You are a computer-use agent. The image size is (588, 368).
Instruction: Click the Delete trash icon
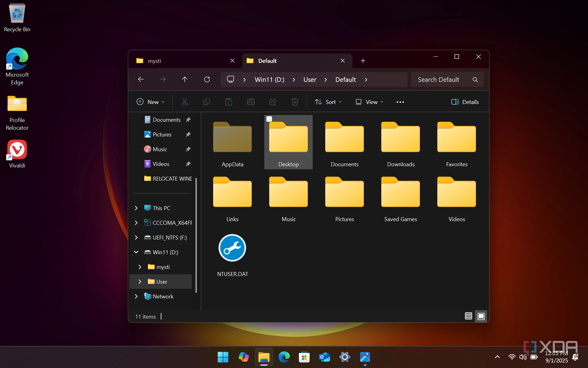click(295, 102)
